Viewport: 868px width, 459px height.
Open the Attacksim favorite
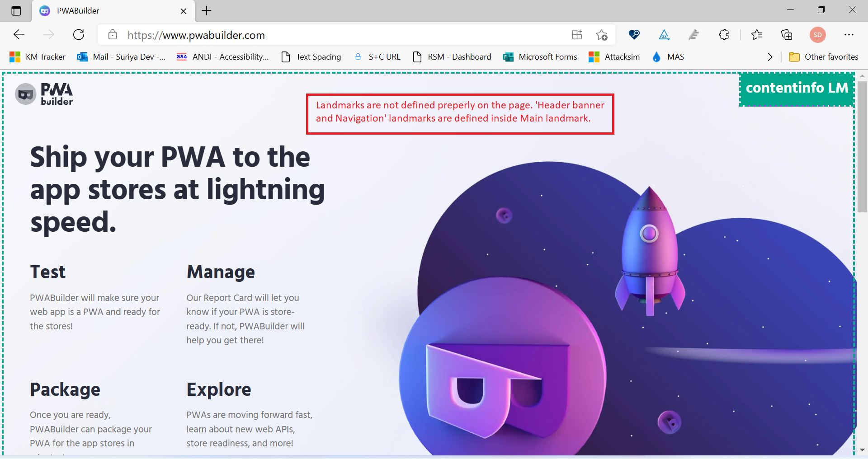point(614,57)
